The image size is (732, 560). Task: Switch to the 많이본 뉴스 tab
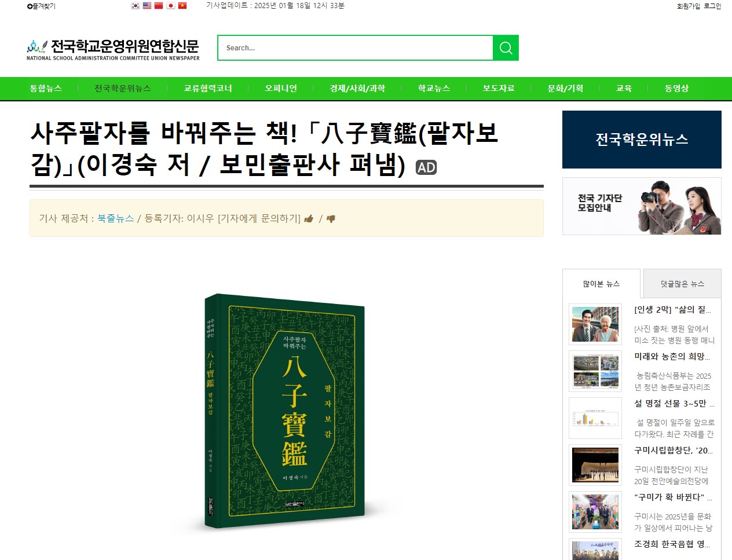pos(601,284)
